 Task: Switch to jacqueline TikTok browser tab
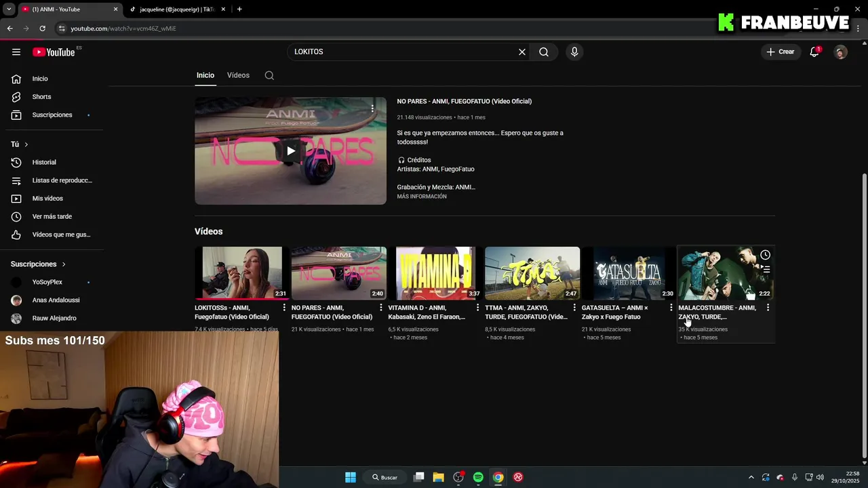(177, 9)
